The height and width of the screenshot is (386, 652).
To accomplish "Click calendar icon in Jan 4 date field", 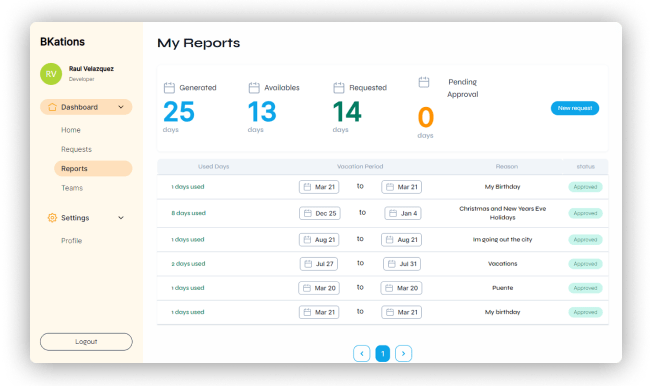I will coord(393,213).
